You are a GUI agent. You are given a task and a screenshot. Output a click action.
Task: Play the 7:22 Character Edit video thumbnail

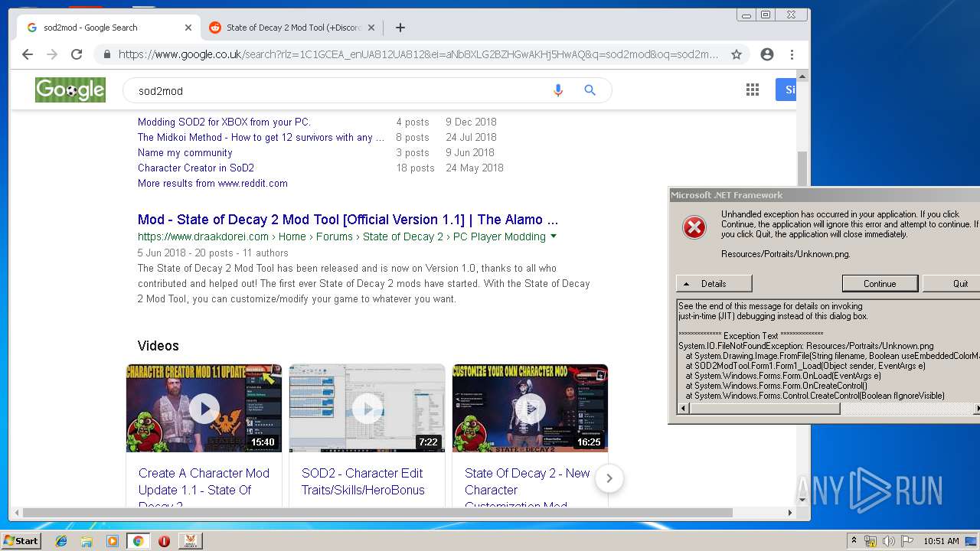coord(367,408)
